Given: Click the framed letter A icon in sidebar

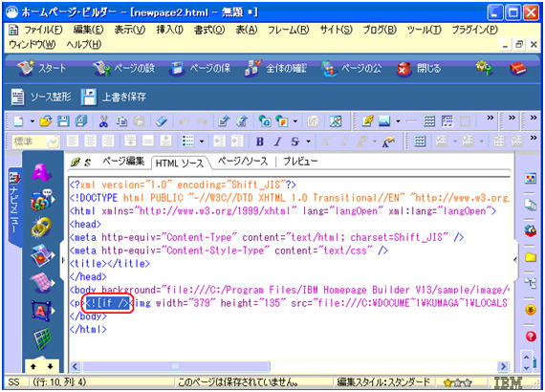Looking at the screenshot, I should (41, 311).
